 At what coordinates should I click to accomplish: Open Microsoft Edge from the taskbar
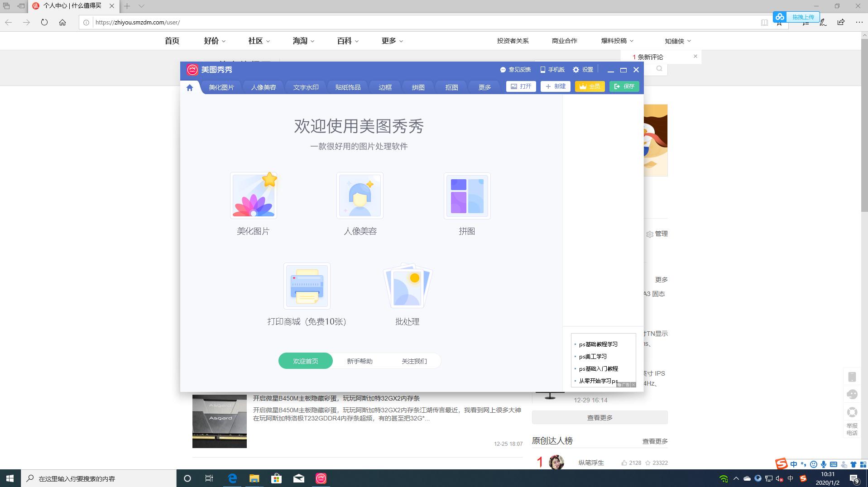pos(232,478)
